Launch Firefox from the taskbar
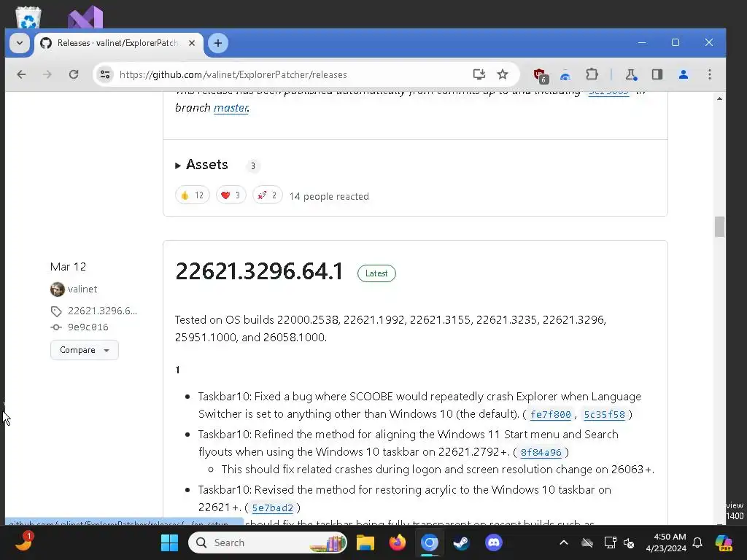 point(398,542)
